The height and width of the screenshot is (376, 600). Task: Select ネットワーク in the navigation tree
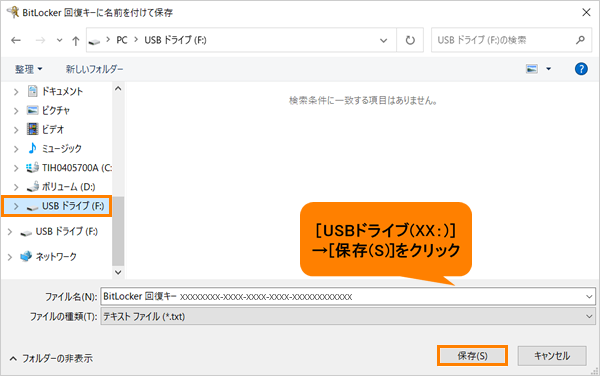click(56, 257)
